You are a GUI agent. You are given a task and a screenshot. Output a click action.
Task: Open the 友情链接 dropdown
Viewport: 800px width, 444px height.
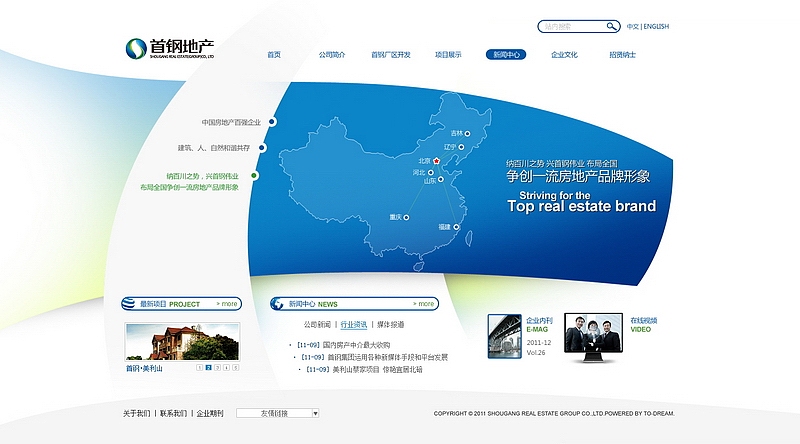tap(278, 413)
